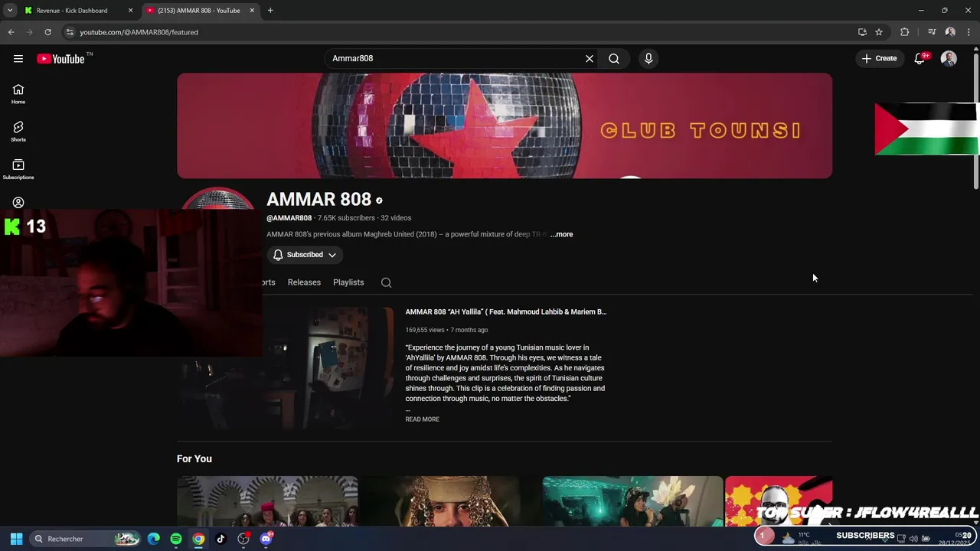Expand description with READ MORE
Viewport: 980px width, 551px height.
422,419
